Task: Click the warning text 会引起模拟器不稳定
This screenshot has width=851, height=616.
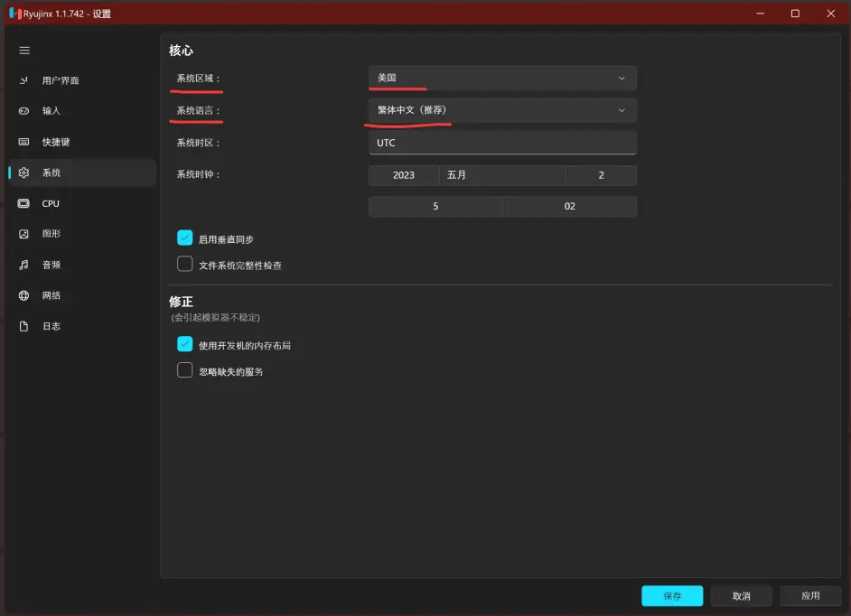Action: coord(216,318)
